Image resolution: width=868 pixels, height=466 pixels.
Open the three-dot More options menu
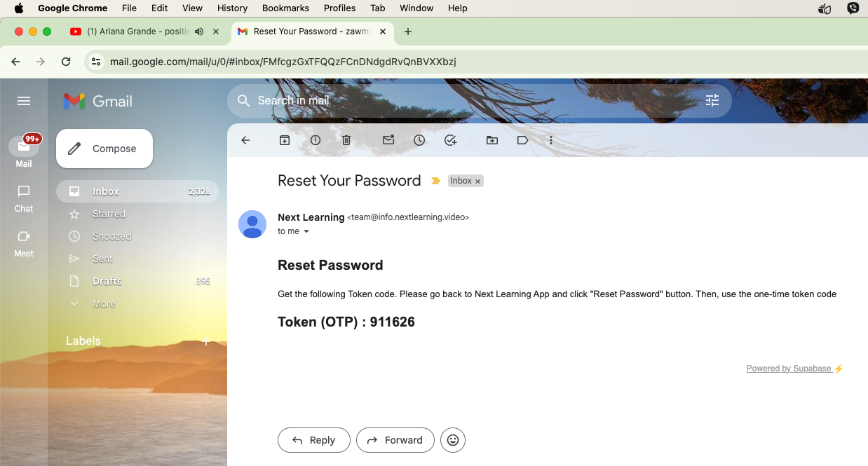point(551,140)
